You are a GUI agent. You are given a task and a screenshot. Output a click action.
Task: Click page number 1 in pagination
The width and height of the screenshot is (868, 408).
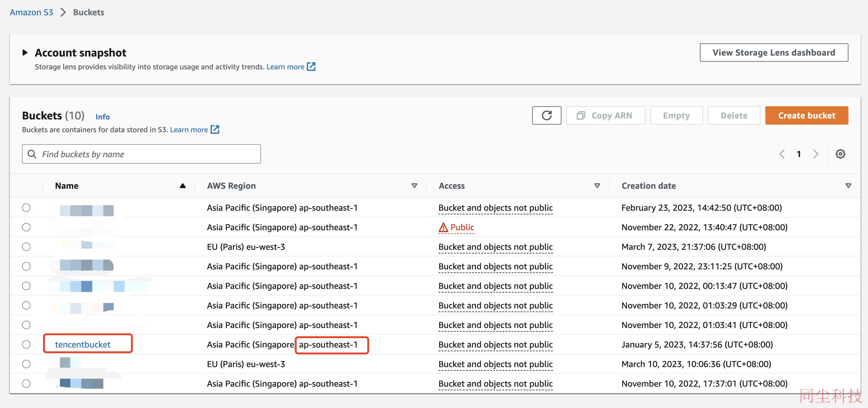[799, 154]
